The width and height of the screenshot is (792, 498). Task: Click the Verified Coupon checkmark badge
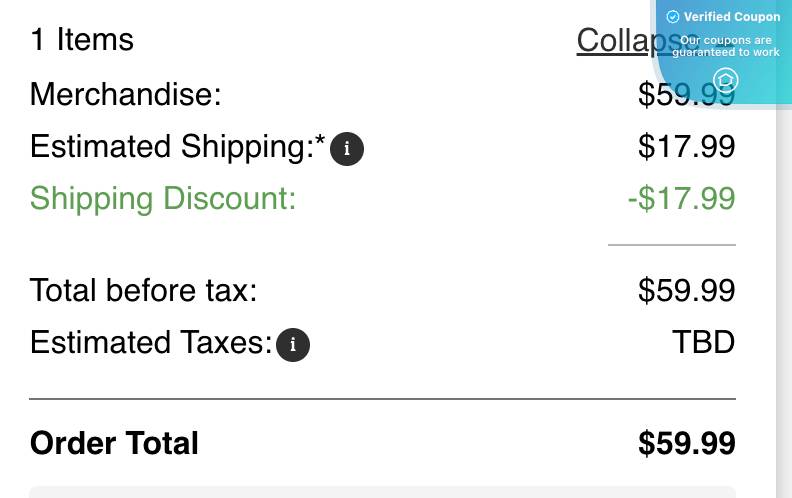coord(673,17)
